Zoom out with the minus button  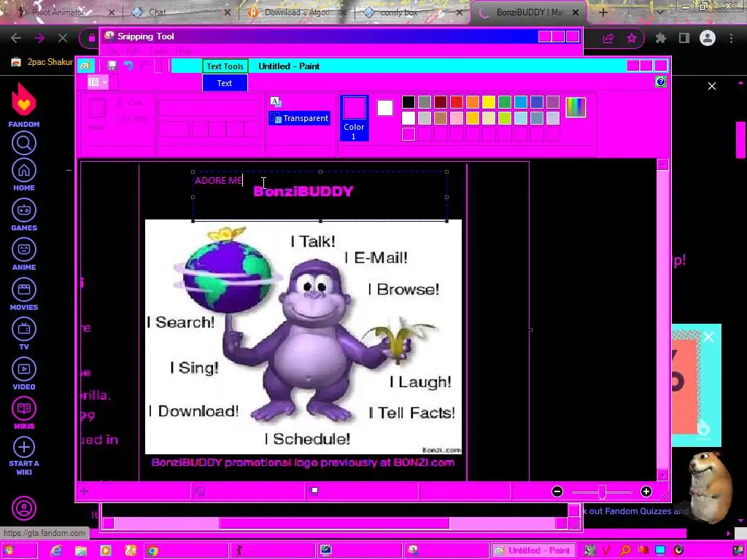coord(557,491)
